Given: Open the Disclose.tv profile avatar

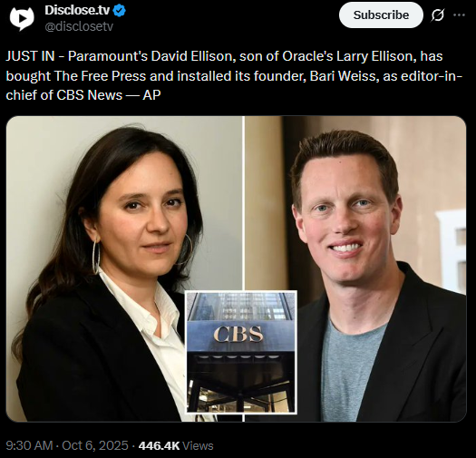Looking at the screenshot, I should coord(22,18).
